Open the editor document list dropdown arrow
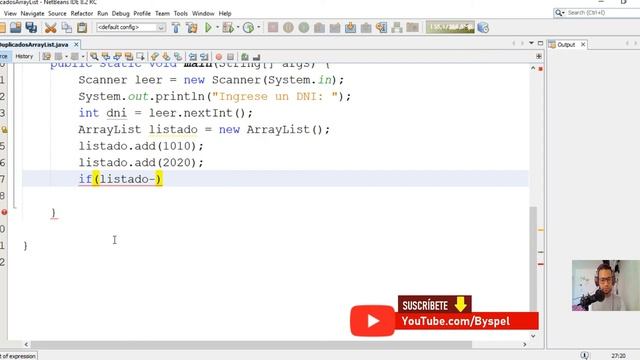The height and width of the screenshot is (360, 640). pyautogui.click(x=531, y=43)
